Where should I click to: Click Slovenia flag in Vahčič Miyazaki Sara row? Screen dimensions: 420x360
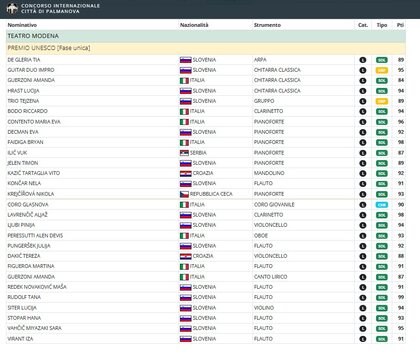[x=185, y=328]
